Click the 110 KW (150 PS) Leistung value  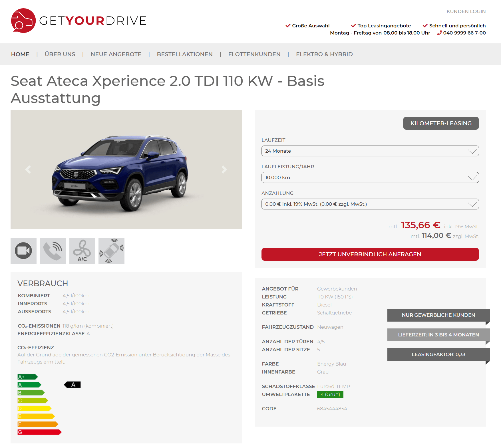click(335, 297)
